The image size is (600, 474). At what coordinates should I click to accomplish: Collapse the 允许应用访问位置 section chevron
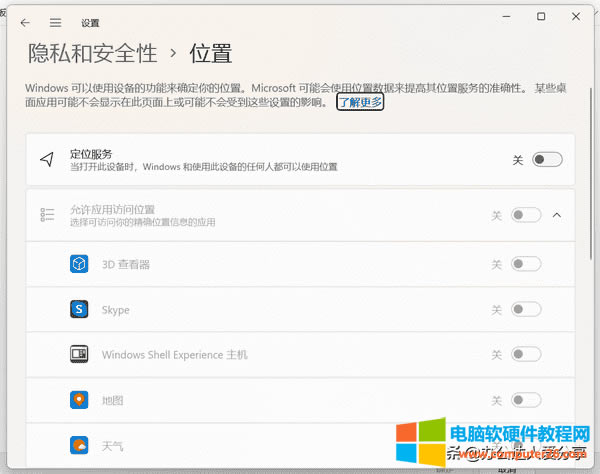[x=557, y=215]
